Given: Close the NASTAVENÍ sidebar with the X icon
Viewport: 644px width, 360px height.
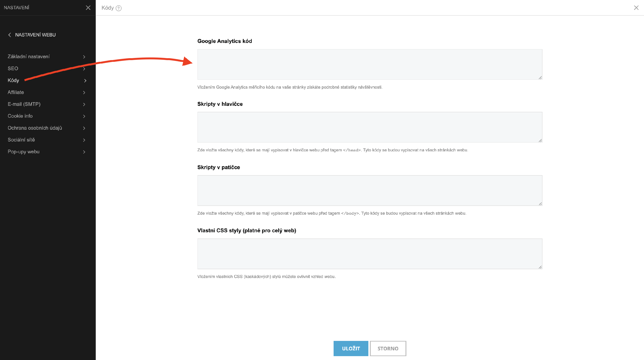Looking at the screenshot, I should click(88, 8).
